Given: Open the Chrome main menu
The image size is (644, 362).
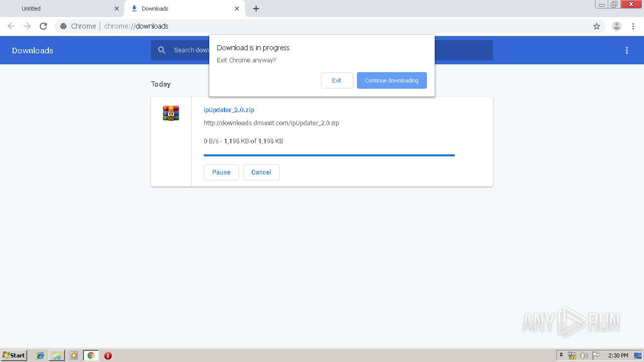Looking at the screenshot, I should pyautogui.click(x=633, y=26).
